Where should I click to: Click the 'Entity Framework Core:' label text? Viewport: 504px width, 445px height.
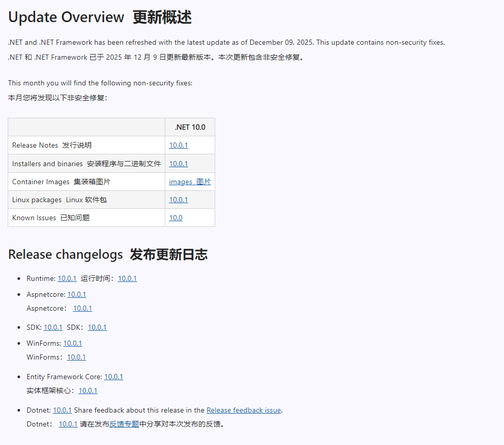click(x=64, y=377)
